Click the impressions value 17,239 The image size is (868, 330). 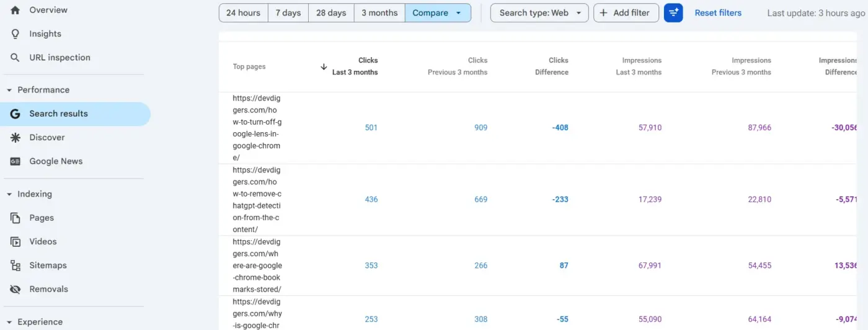tap(650, 200)
